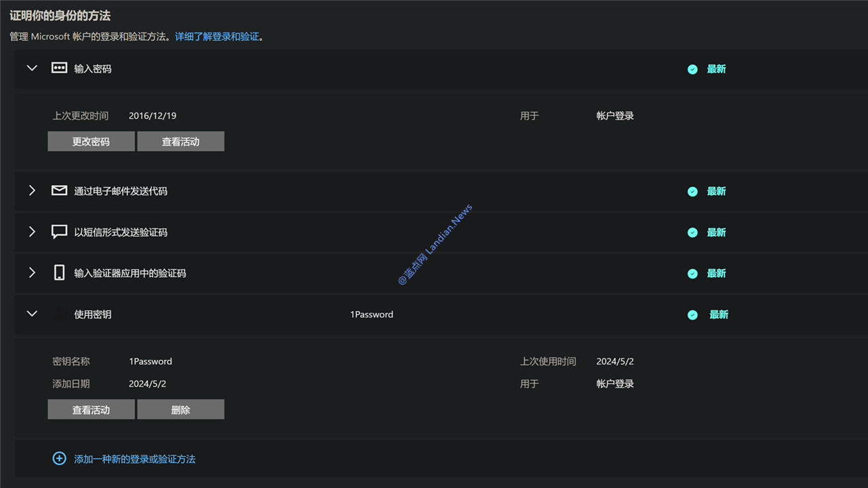The height and width of the screenshot is (488, 868).
Task: Click 查看活动 button under passkey section
Action: (91, 409)
